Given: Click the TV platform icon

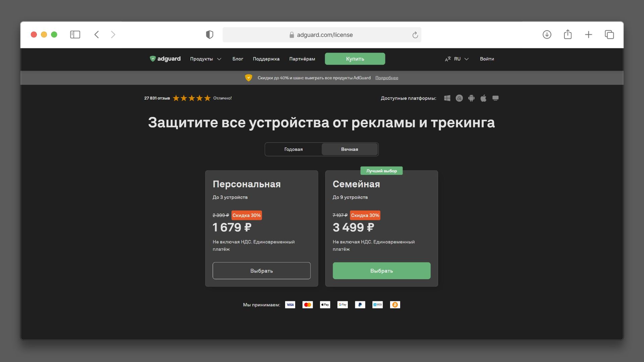Looking at the screenshot, I should 495,98.
